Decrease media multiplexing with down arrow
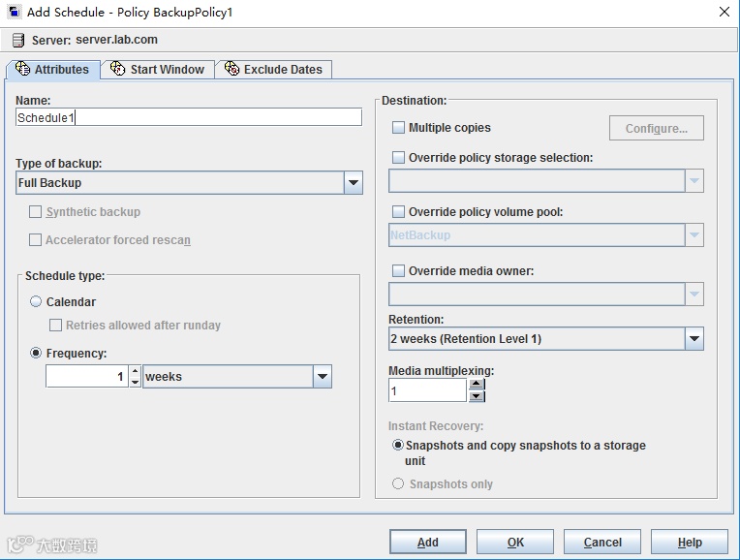 [x=476, y=396]
